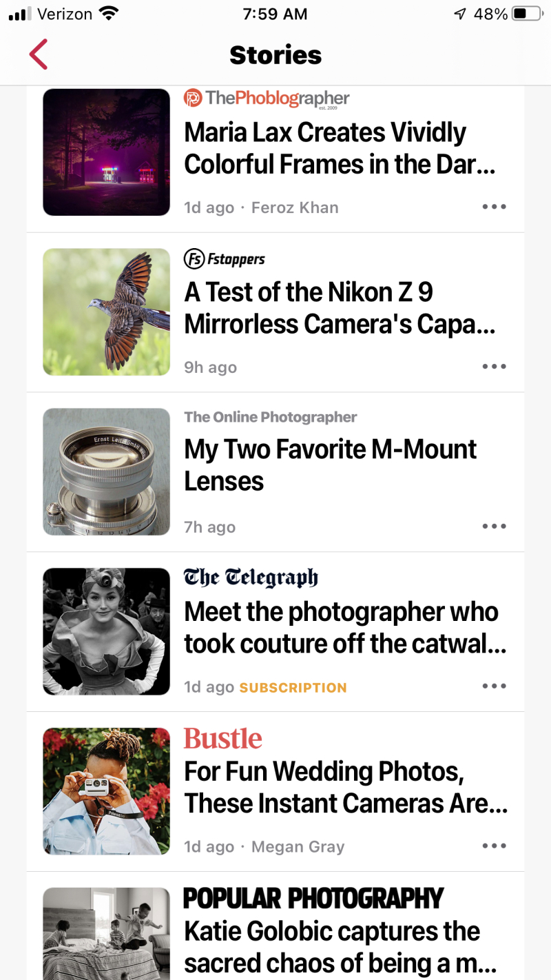This screenshot has width=551, height=980.
Task: Open more options for Nikon Z 9 story
Action: (495, 367)
